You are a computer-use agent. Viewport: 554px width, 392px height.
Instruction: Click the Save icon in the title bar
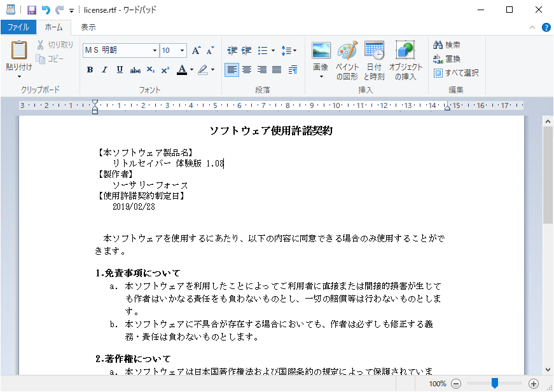point(32,10)
